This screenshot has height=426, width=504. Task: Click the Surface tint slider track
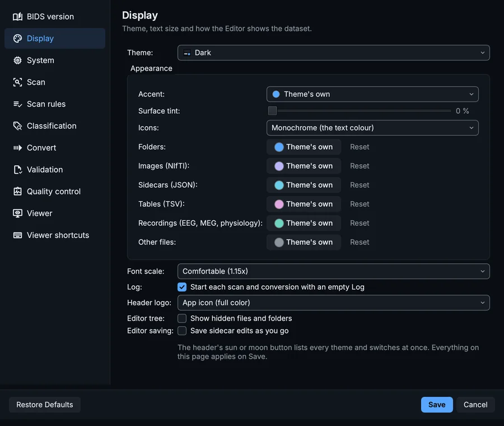coord(360,110)
